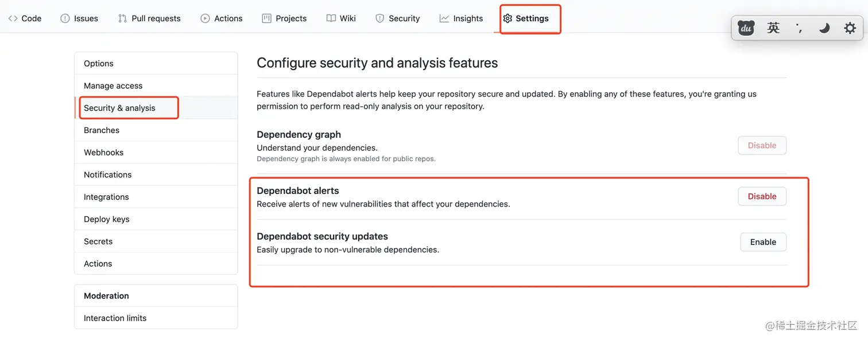Enable Dependabot security updates
The width and height of the screenshot is (868, 342).
(763, 242)
